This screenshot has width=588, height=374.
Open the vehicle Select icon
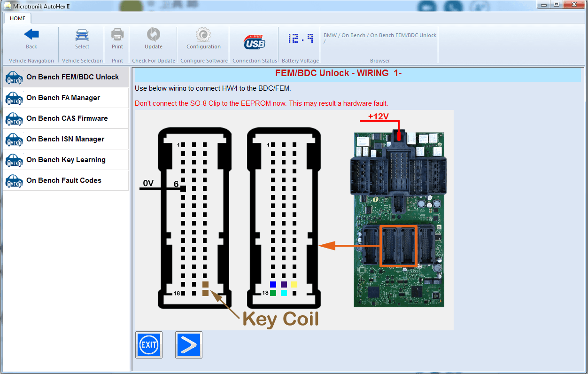point(82,35)
